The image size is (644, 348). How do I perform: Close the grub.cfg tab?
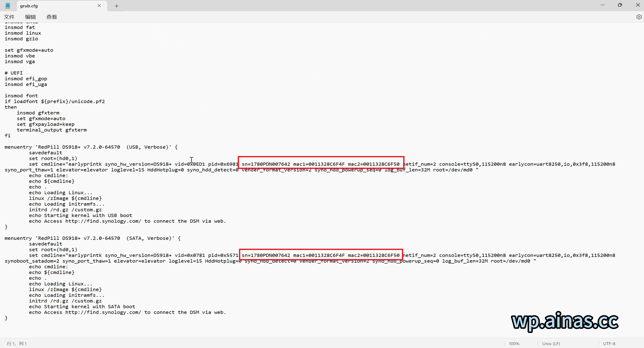[99, 6]
